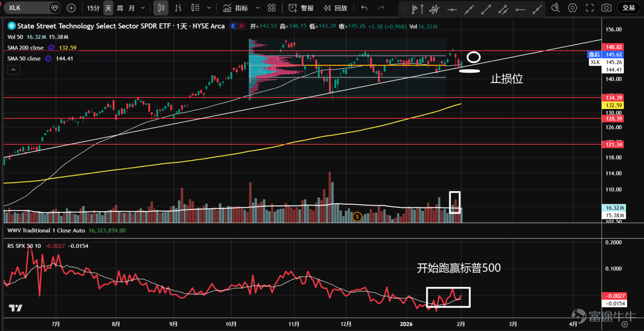This screenshot has height=331, width=644.
Task: Select the horizontal line drawing tool
Action: [x=452, y=9]
